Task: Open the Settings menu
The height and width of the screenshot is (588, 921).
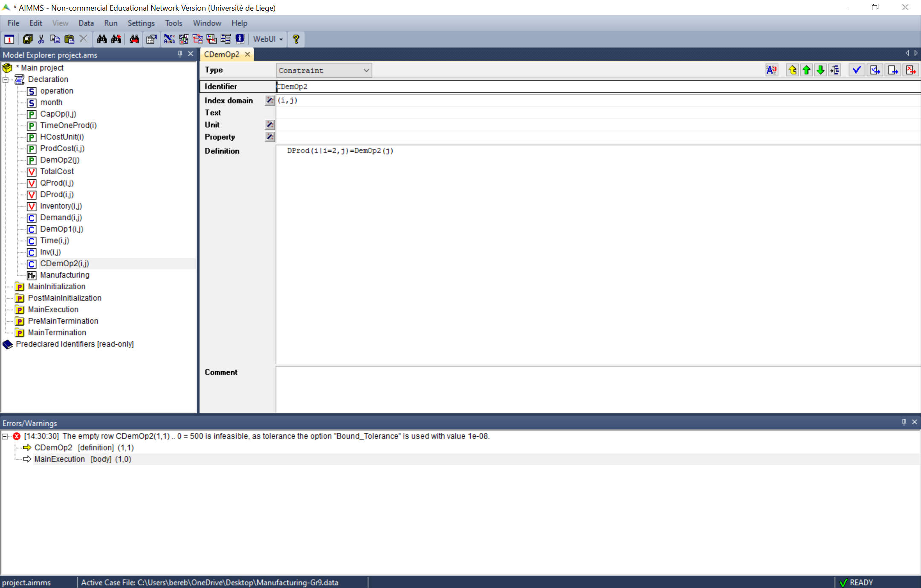Action: [141, 23]
